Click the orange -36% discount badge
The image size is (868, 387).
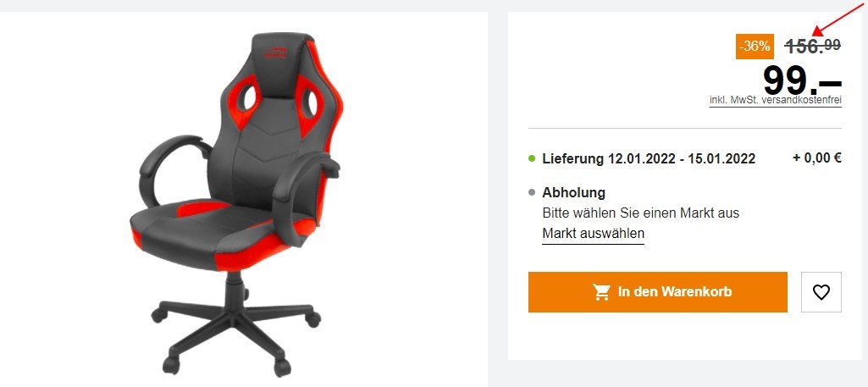755,47
